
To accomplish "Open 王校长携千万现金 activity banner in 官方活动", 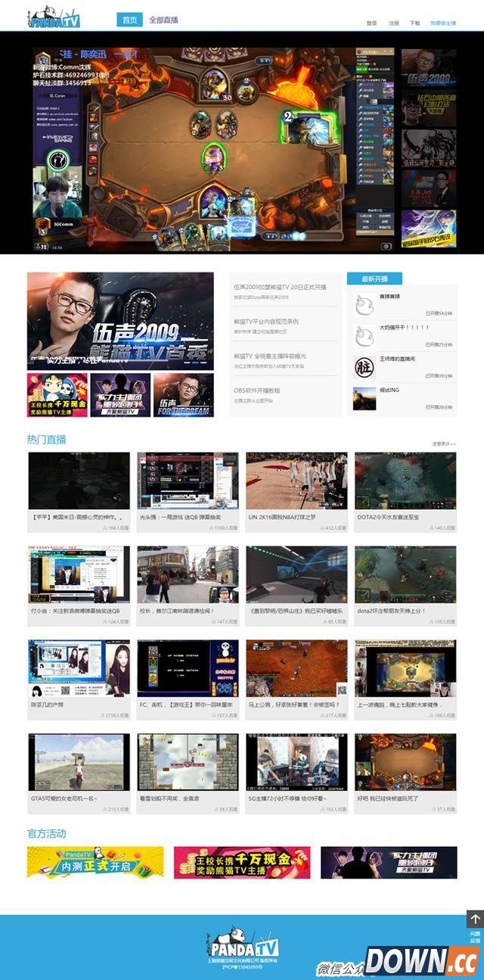I will point(242,862).
